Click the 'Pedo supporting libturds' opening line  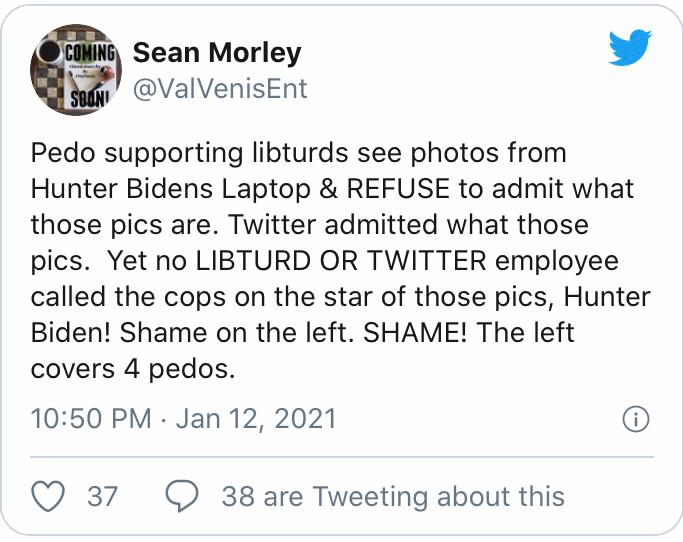(x=189, y=153)
